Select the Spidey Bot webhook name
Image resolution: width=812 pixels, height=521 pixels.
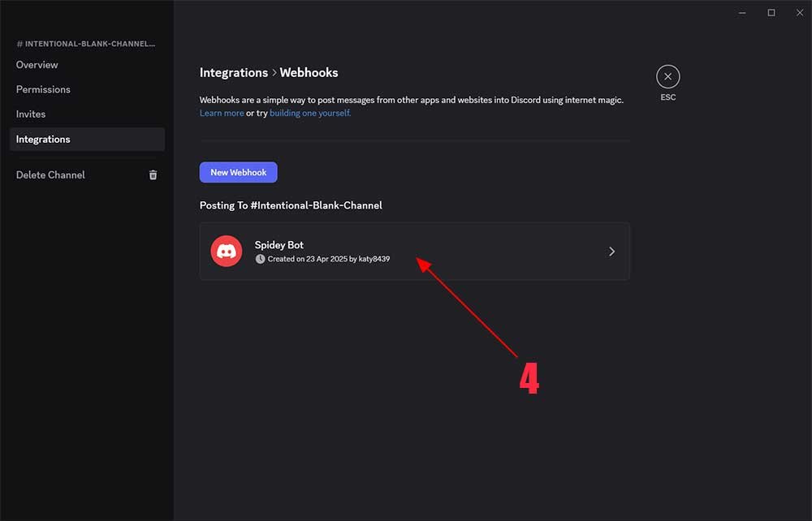(279, 245)
